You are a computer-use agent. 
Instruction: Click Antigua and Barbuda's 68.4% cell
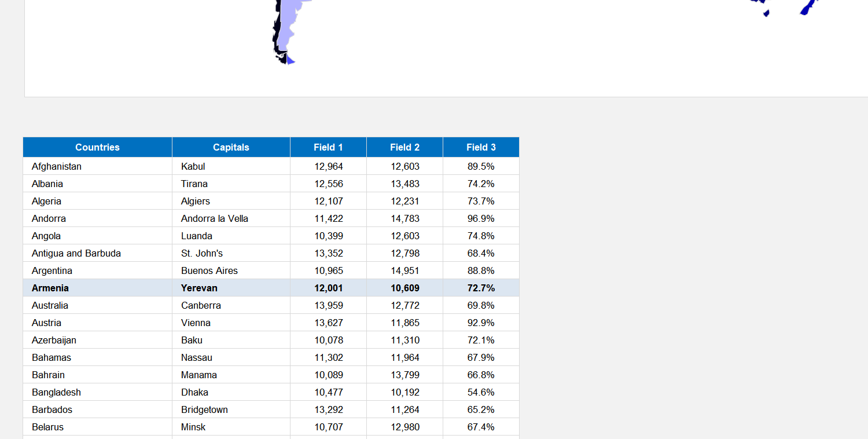[x=481, y=253]
